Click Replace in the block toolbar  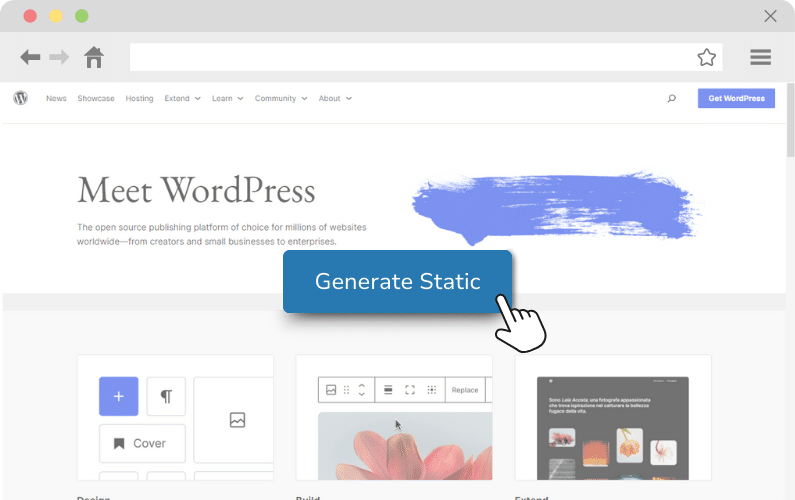pyautogui.click(x=465, y=390)
